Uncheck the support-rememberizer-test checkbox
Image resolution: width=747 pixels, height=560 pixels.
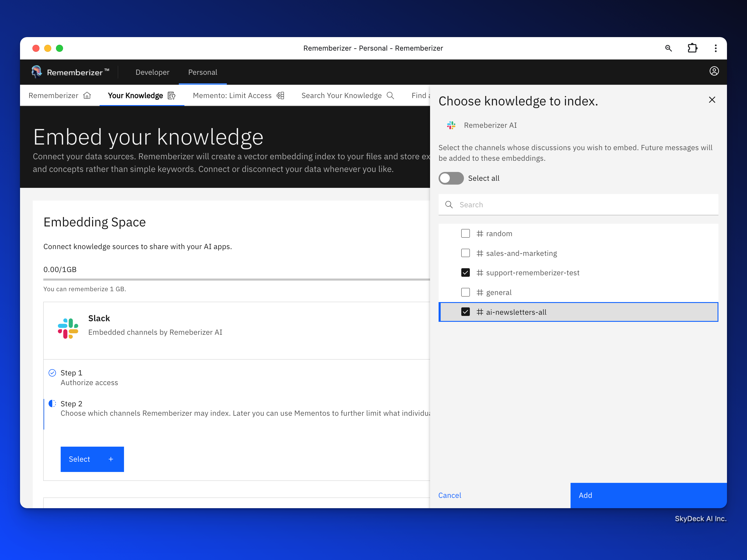465,273
